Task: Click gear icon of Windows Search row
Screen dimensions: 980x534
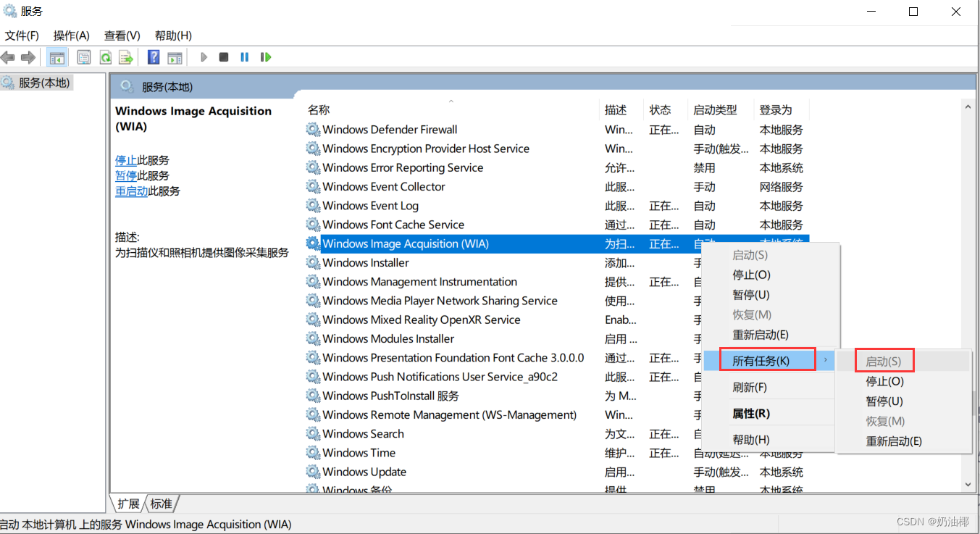Action: [x=313, y=434]
